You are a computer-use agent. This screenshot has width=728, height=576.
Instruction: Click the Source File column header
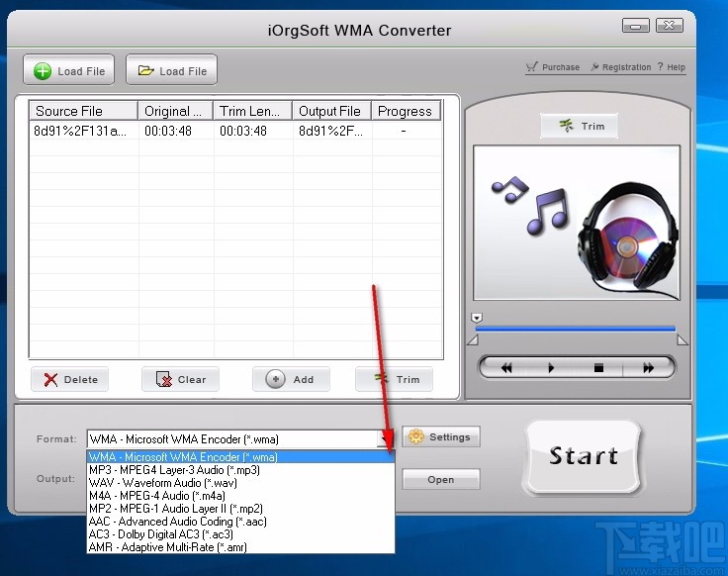pyautogui.click(x=83, y=111)
